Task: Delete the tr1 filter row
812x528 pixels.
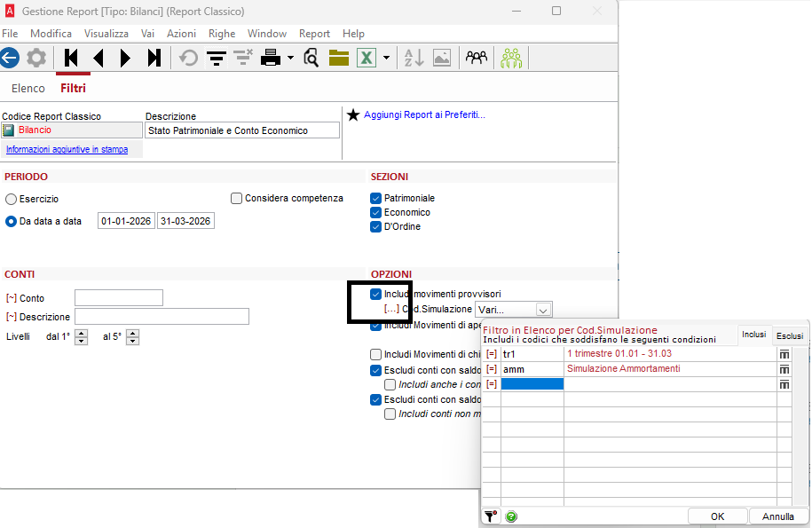Action: tap(784, 354)
